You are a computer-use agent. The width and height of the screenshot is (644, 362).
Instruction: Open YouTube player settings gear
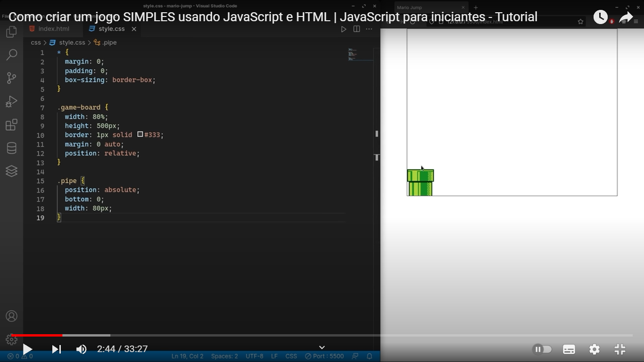594,349
